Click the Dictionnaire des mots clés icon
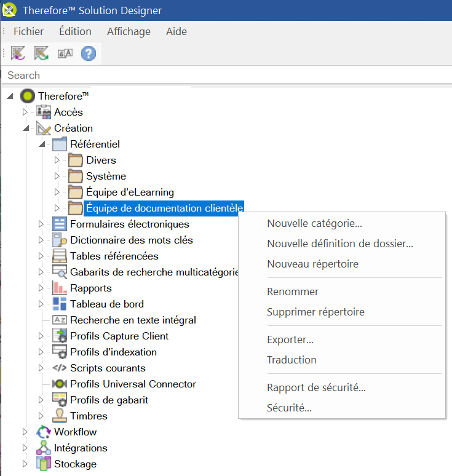 60,240
